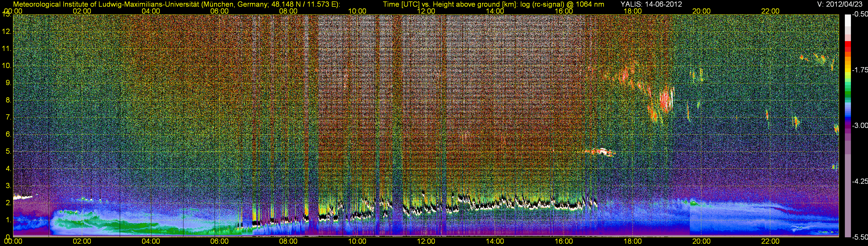868x246 pixels.
Task: Click "16:00" on the top time axis
Action: pyautogui.click(x=564, y=11)
